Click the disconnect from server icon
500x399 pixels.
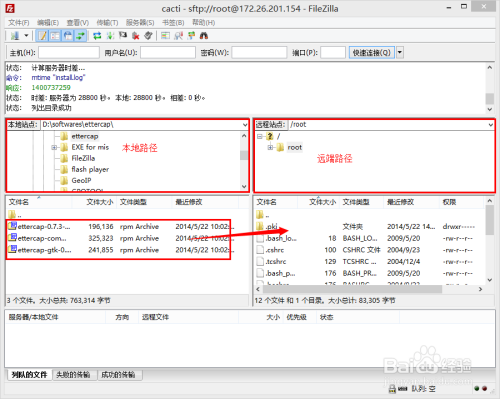click(135, 36)
